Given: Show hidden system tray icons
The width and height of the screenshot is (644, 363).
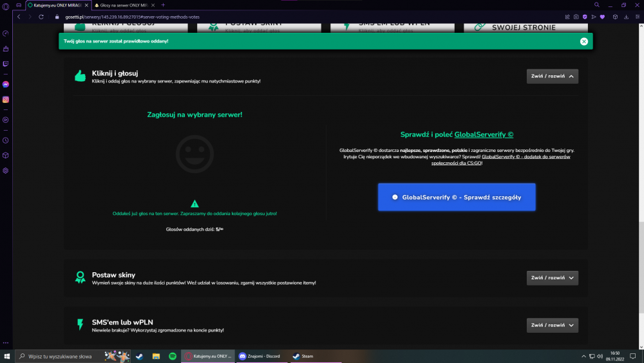Looking at the screenshot, I should [x=583, y=357].
